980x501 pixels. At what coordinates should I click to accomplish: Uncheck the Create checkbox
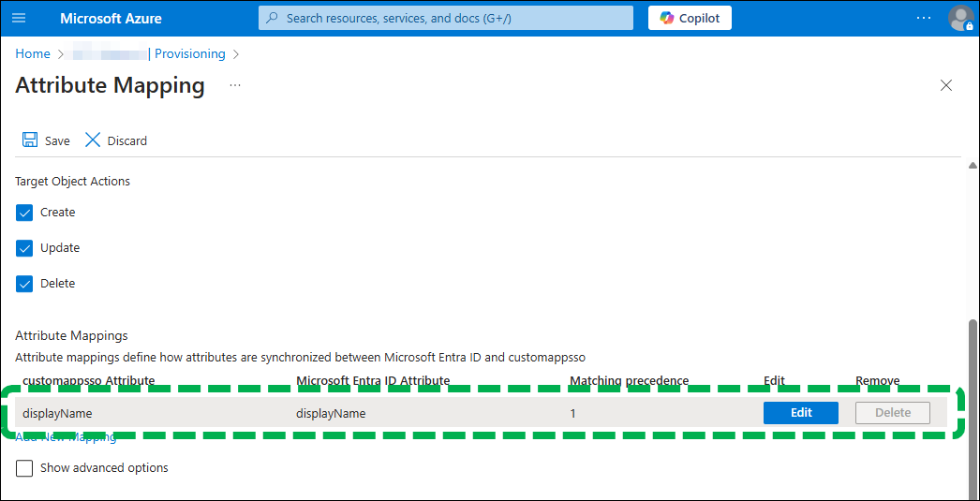coord(24,213)
